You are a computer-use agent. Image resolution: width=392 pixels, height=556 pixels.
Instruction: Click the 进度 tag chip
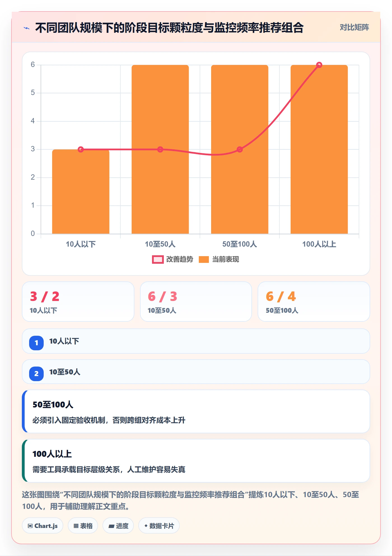(x=118, y=526)
